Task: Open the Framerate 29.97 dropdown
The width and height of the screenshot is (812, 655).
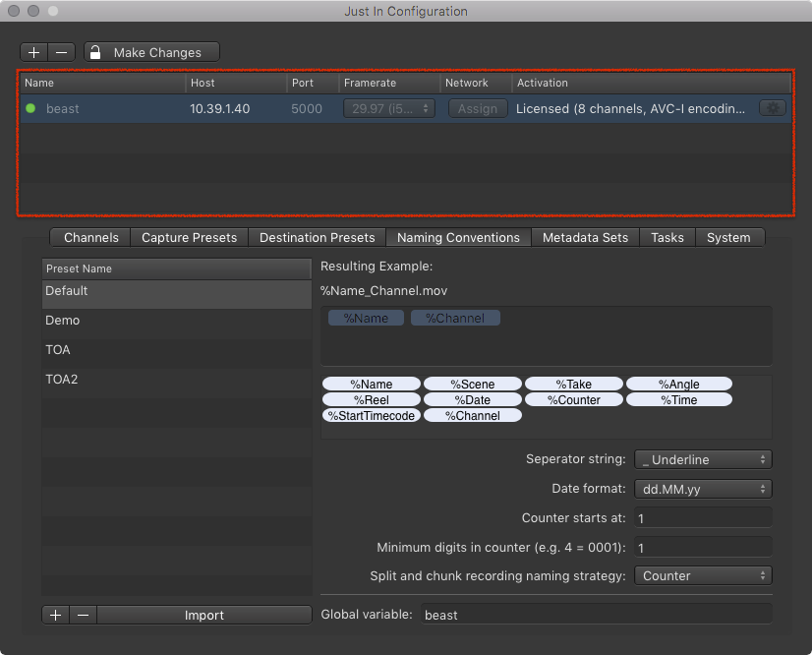Action: click(x=389, y=108)
